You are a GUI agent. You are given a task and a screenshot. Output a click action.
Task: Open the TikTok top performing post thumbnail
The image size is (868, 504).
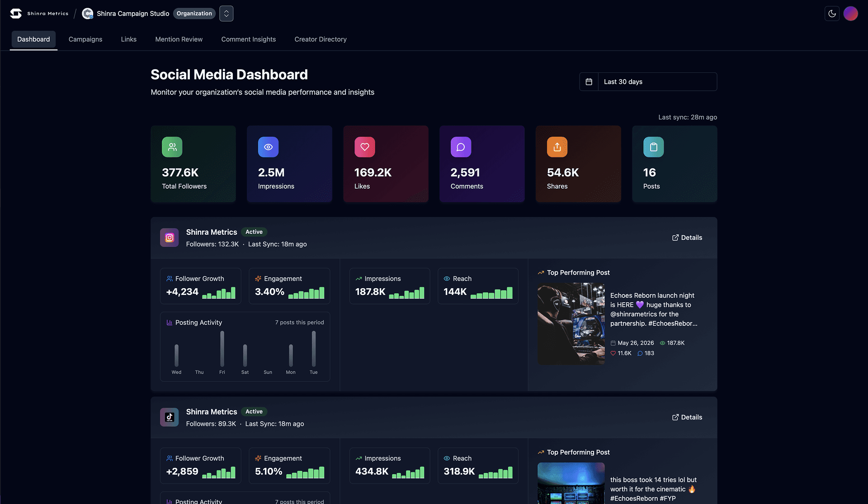point(571,483)
